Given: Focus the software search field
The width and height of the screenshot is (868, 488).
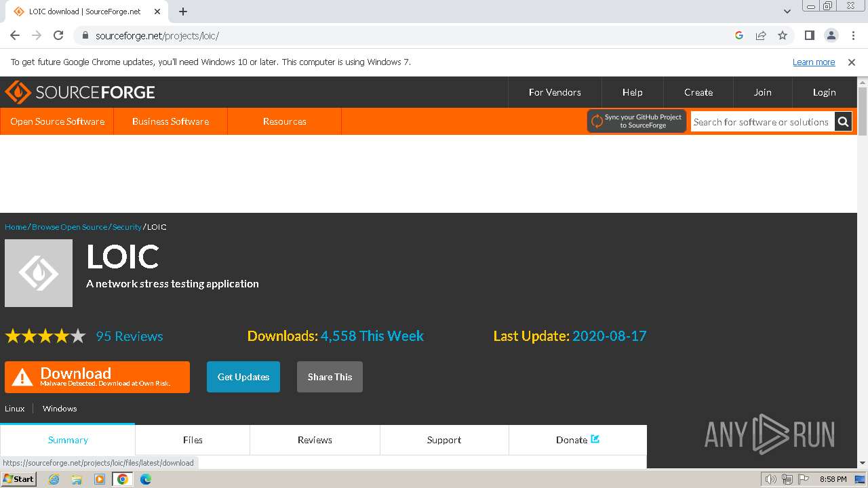Looking at the screenshot, I should [x=762, y=122].
